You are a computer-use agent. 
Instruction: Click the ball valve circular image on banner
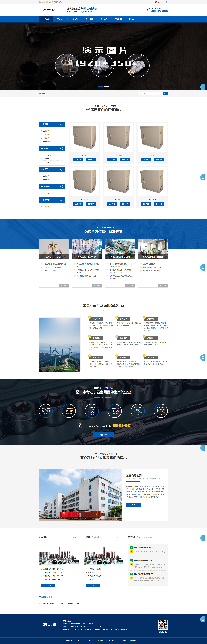pos(138,66)
